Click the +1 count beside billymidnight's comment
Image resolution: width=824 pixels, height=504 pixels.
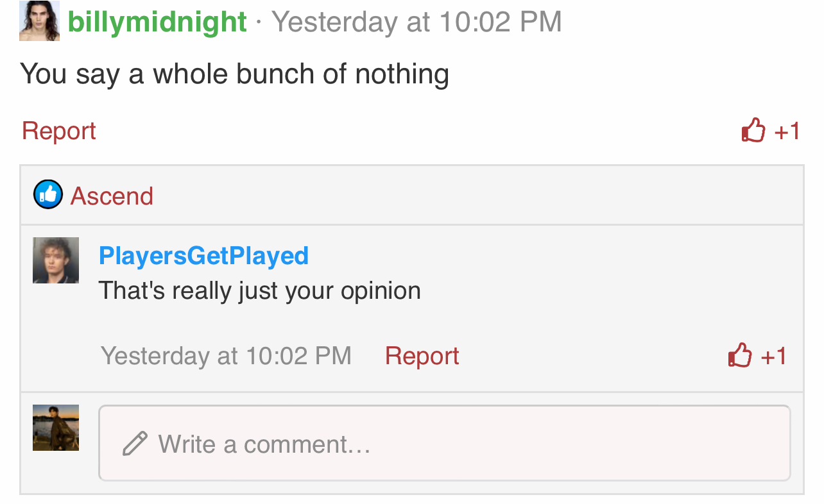pyautogui.click(x=787, y=131)
